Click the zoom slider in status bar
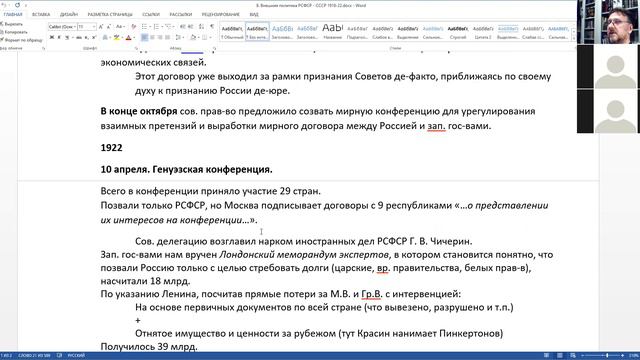Screen dimensions: 640x360 point(602,356)
